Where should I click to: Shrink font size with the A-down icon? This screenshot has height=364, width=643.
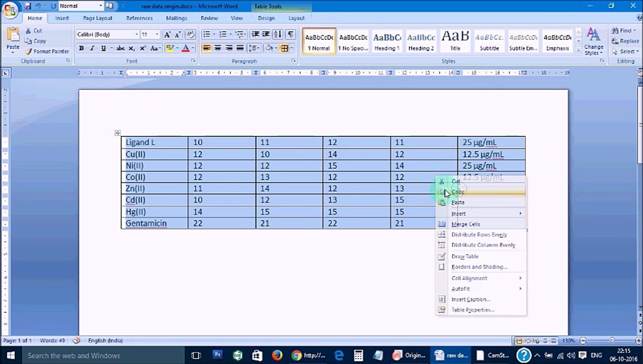(x=178, y=34)
